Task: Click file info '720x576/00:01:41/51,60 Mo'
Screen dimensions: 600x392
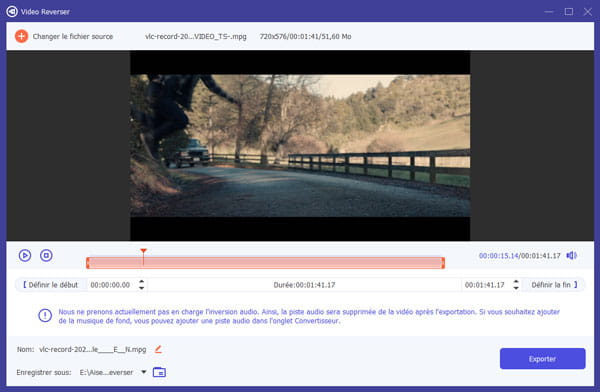Action: pyautogui.click(x=305, y=36)
